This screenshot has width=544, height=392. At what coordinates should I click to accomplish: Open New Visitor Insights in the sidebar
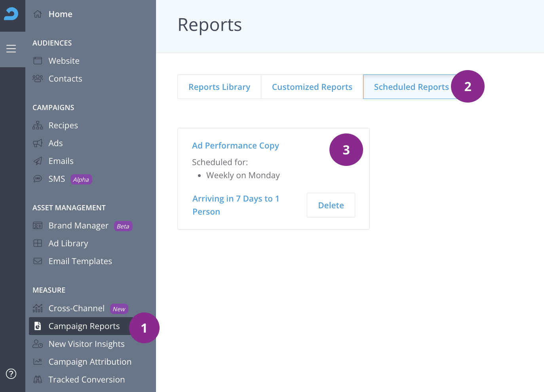87,344
